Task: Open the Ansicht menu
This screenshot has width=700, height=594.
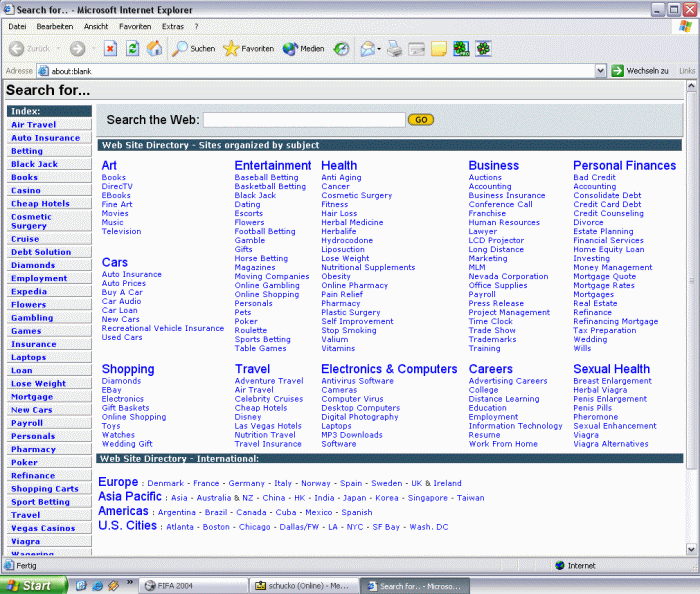Action: click(96, 27)
